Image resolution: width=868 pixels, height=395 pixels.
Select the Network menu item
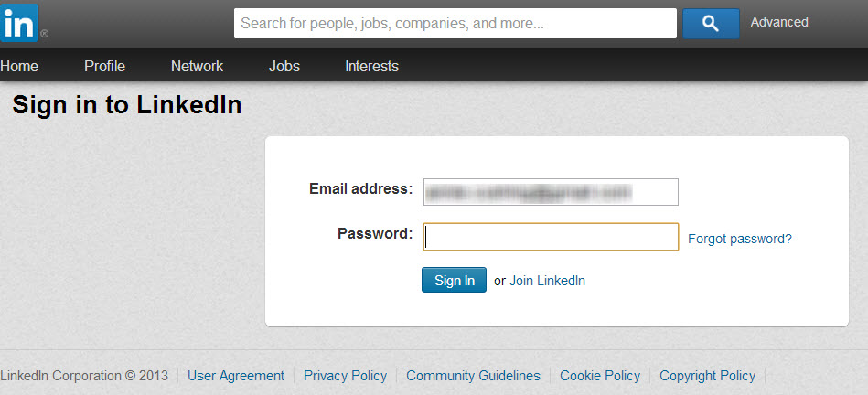(x=197, y=66)
